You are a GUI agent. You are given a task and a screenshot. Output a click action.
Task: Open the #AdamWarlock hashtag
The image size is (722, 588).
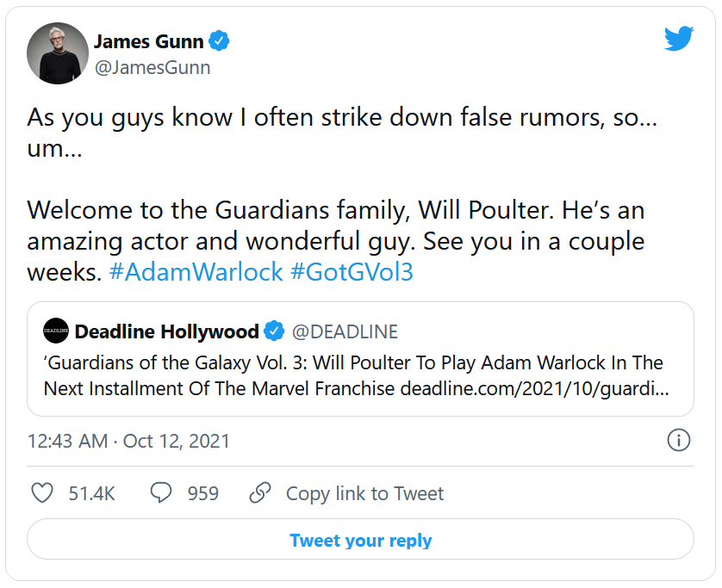click(x=196, y=272)
